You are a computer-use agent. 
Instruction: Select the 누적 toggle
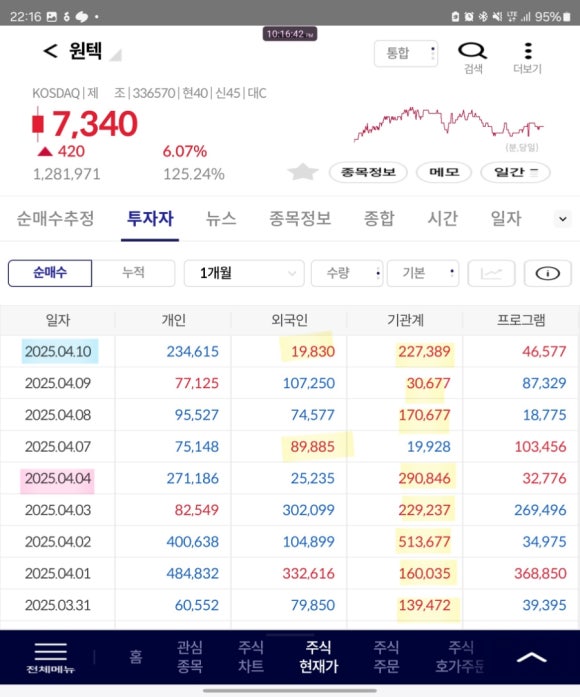[133, 273]
